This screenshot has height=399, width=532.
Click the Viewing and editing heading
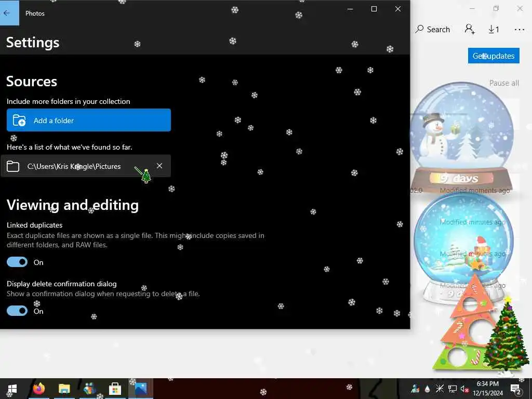click(73, 205)
